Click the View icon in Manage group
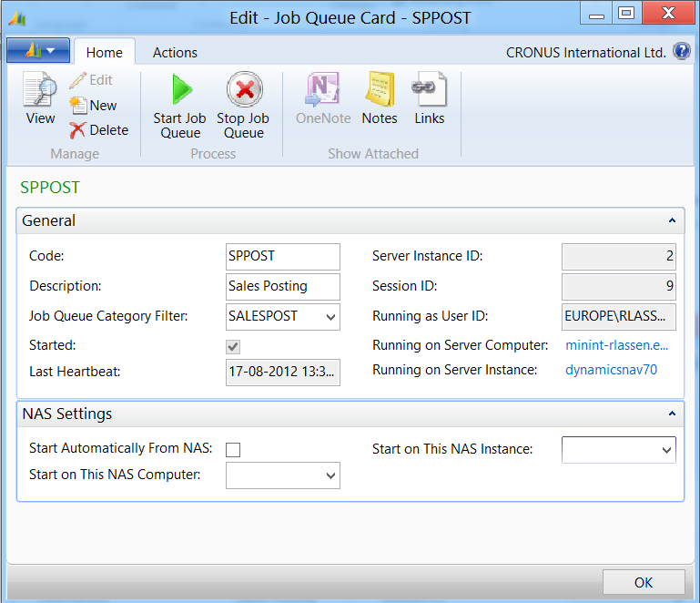This screenshot has height=603, width=700. click(x=40, y=92)
